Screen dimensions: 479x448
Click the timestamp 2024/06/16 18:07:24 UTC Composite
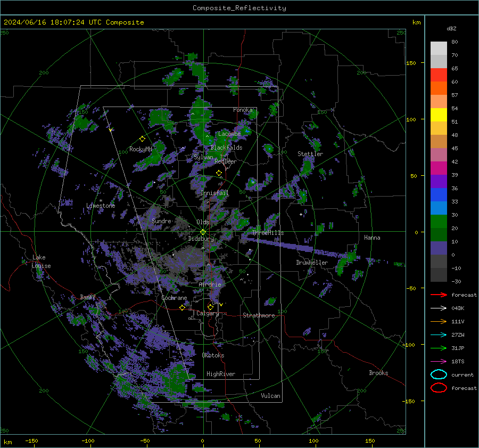(x=73, y=22)
